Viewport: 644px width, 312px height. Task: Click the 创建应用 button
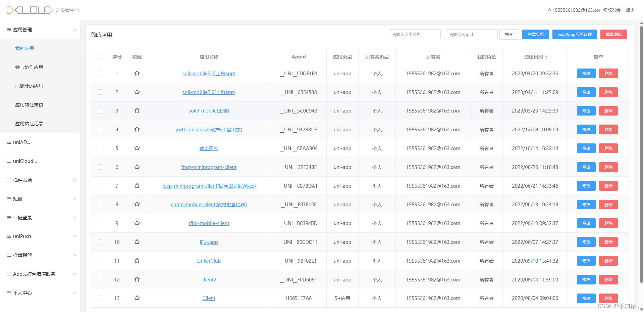click(535, 34)
